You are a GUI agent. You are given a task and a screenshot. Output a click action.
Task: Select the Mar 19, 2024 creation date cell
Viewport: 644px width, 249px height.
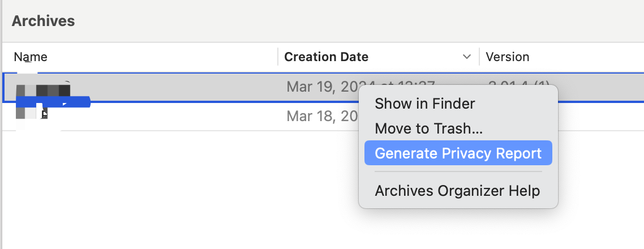320,87
